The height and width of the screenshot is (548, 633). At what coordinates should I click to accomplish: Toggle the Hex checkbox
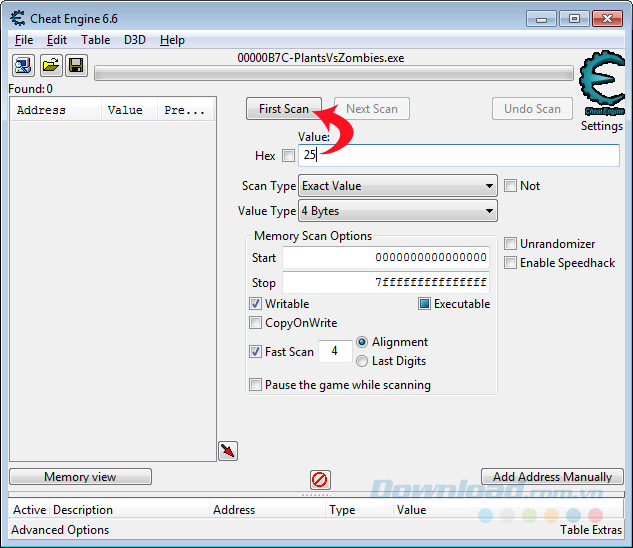coord(288,155)
